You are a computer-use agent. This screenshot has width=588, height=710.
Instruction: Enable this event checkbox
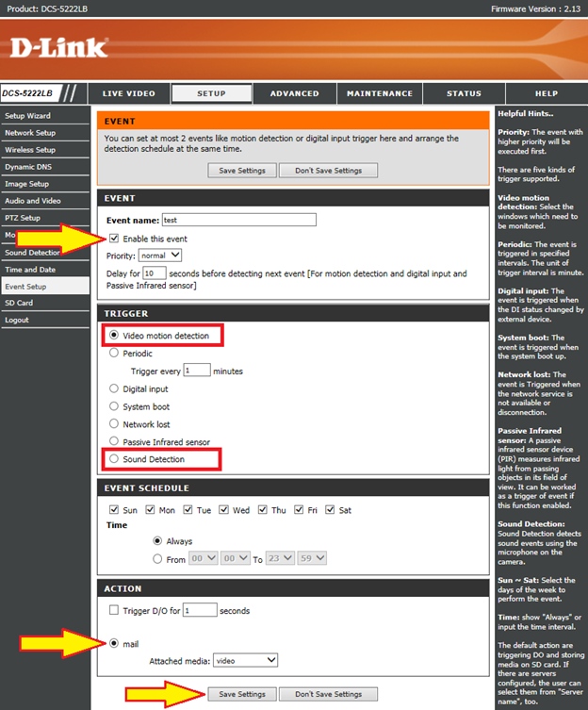[114, 239]
